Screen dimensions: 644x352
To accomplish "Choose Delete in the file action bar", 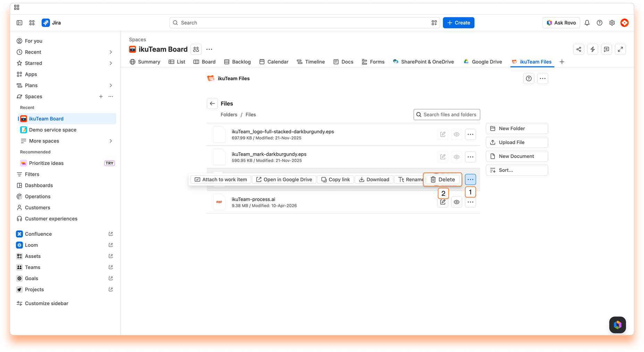I will coord(442,179).
